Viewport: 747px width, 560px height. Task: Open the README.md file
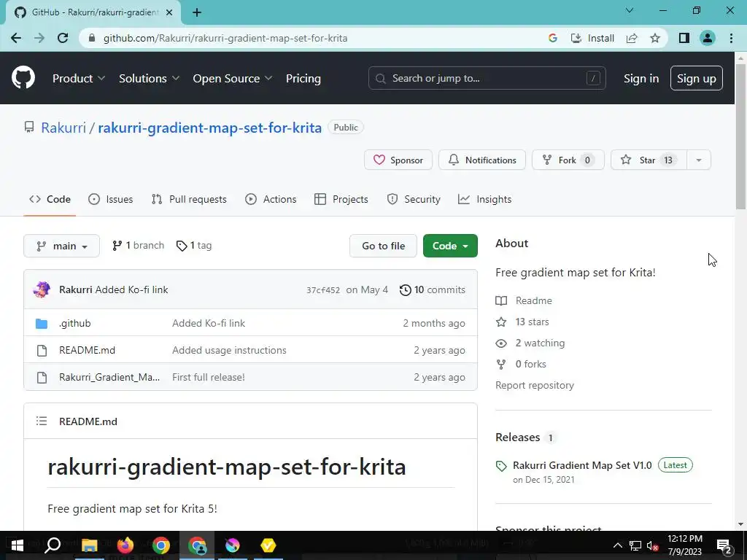click(88, 350)
